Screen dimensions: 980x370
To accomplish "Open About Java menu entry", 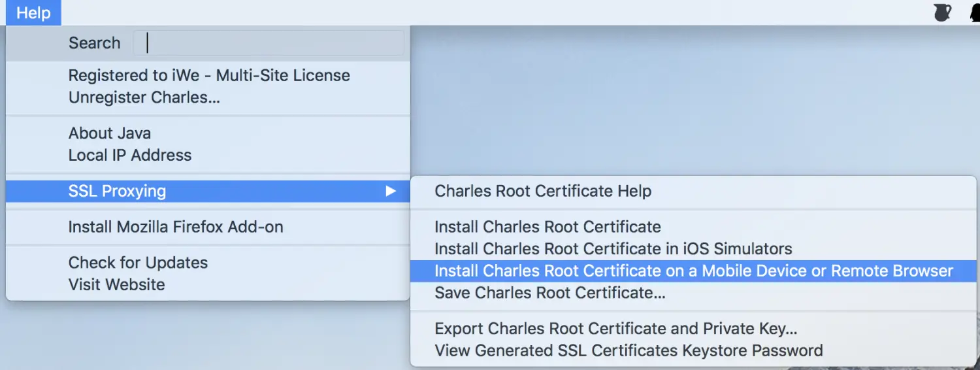I will [208, 133].
